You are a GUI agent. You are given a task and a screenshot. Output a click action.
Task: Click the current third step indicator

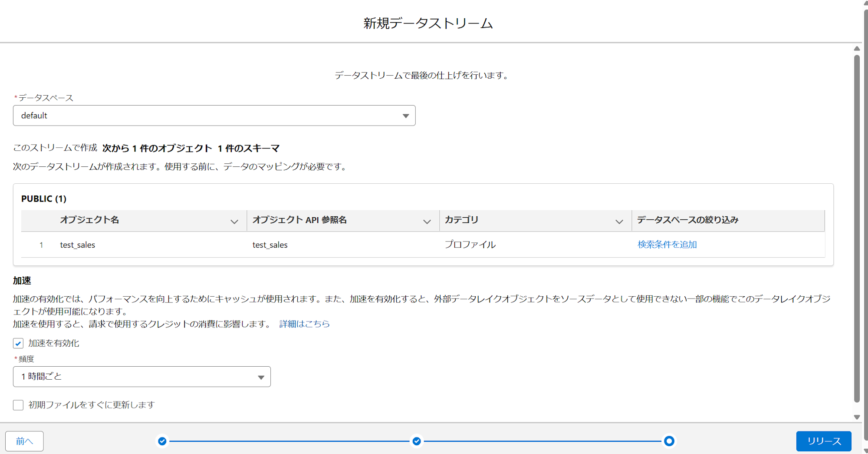669,441
